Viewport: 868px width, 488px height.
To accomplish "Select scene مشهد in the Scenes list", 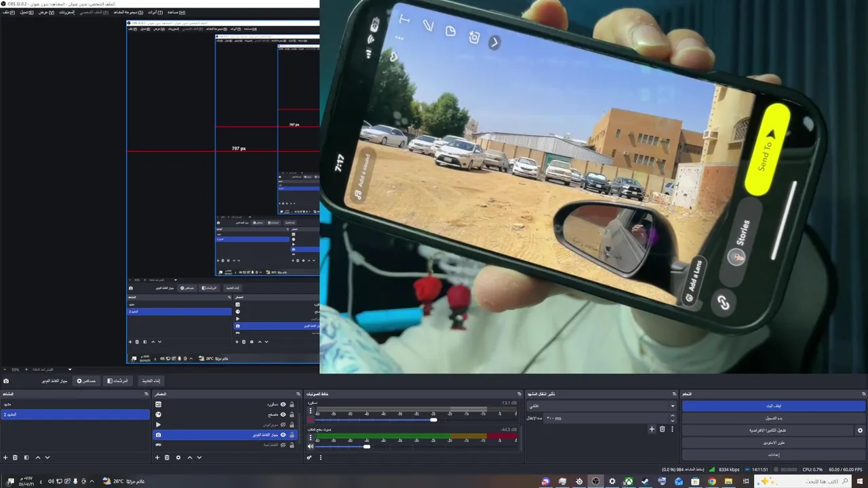I will click(75, 405).
